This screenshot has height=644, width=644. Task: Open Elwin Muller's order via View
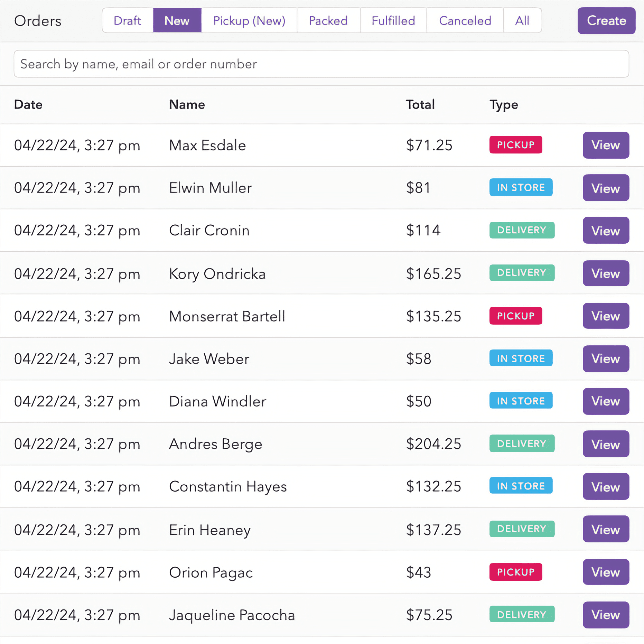click(x=606, y=188)
